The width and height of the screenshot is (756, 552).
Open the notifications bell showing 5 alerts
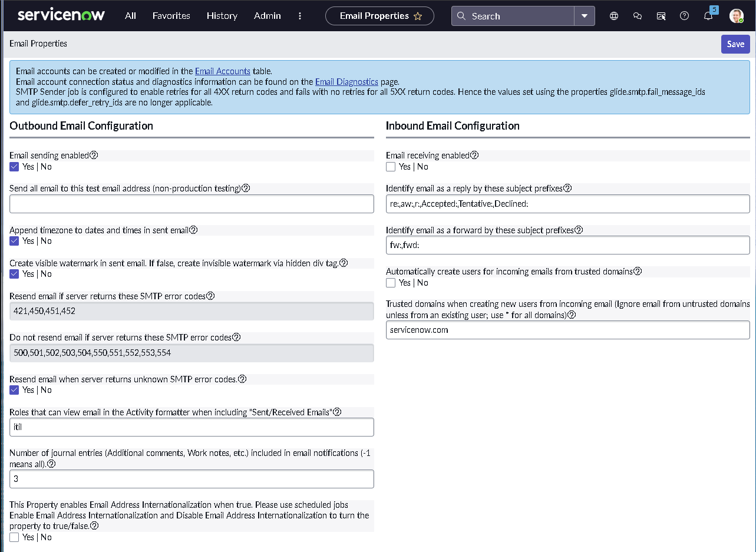708,16
